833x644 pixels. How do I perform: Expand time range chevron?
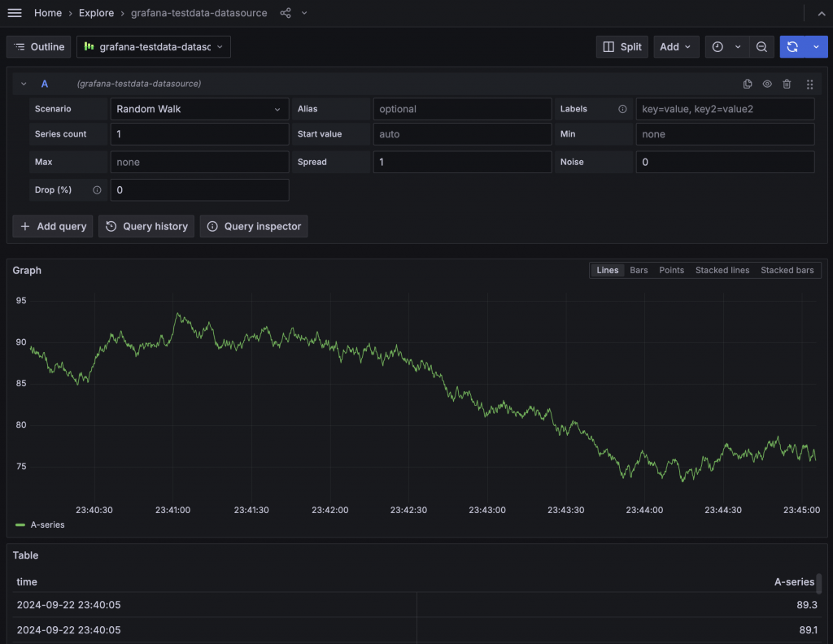[x=738, y=46]
